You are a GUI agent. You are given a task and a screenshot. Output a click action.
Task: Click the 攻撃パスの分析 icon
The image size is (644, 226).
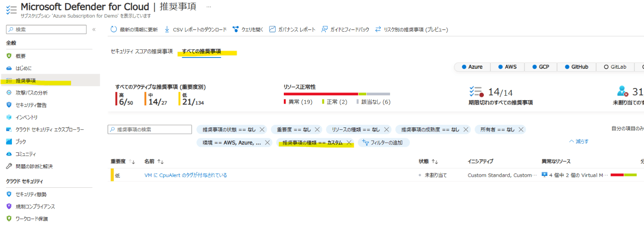9,93
